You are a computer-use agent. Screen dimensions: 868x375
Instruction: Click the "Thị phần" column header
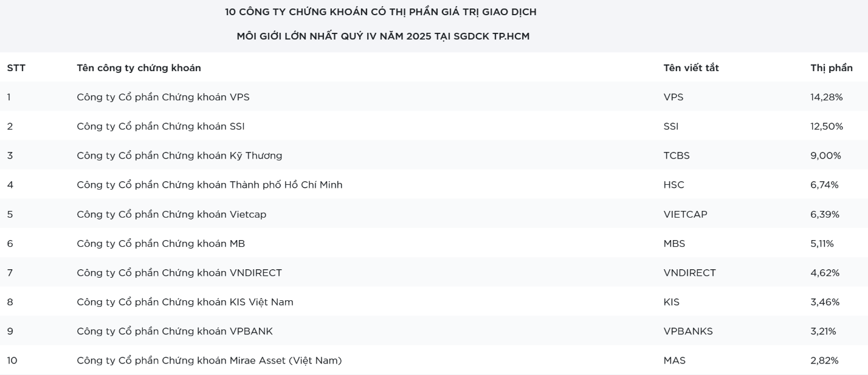click(x=831, y=67)
